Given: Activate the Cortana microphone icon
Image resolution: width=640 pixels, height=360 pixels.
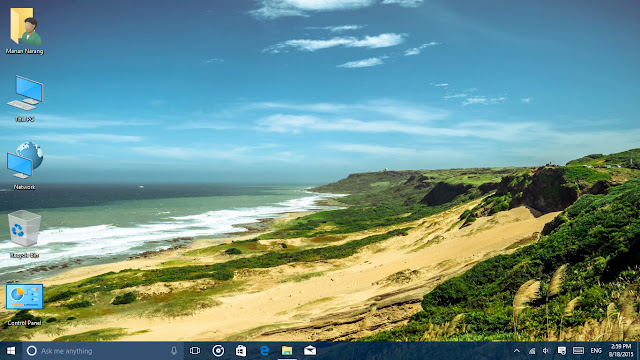Looking at the screenshot, I should coord(174,351).
